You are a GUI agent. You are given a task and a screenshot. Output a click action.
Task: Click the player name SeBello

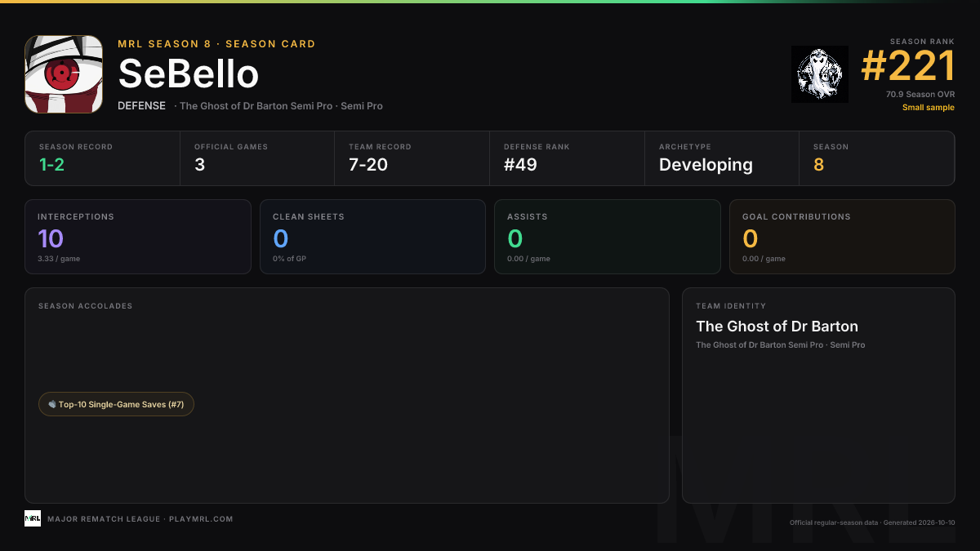click(x=189, y=74)
